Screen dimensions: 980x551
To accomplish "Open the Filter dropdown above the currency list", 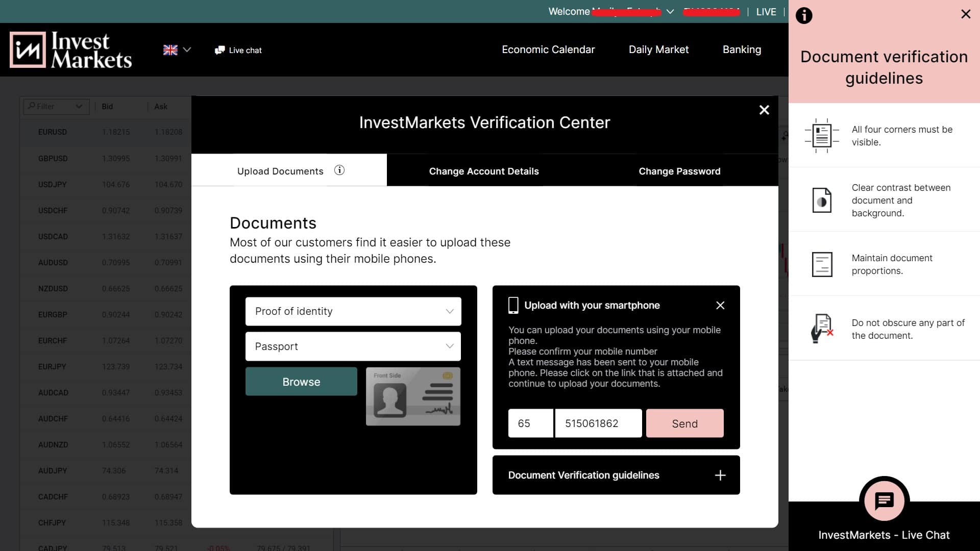I will (56, 106).
